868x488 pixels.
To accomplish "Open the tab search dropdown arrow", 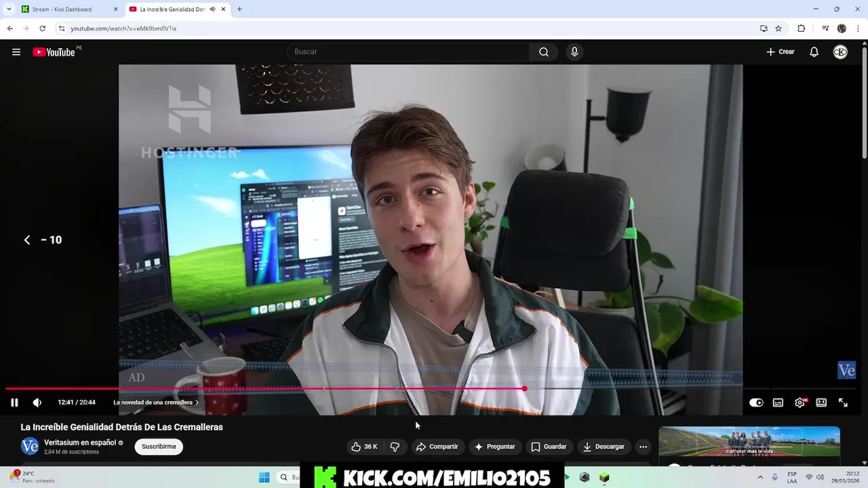I will (8, 9).
